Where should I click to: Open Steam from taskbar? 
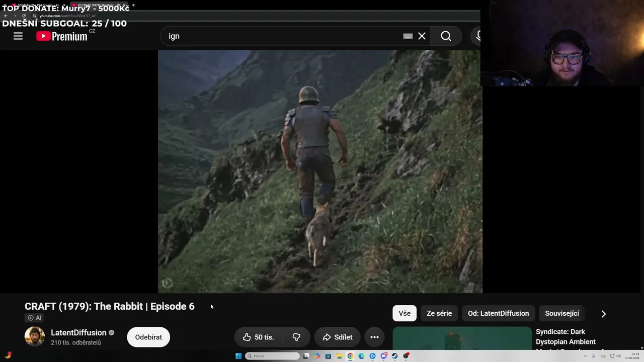(x=394, y=356)
